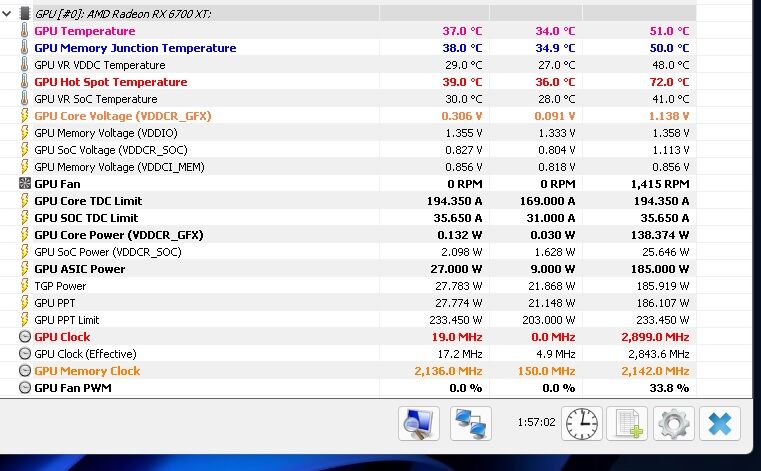This screenshot has width=761, height=471.
Task: Click thermometer icon beside GPU Temperature
Action: 24,31
